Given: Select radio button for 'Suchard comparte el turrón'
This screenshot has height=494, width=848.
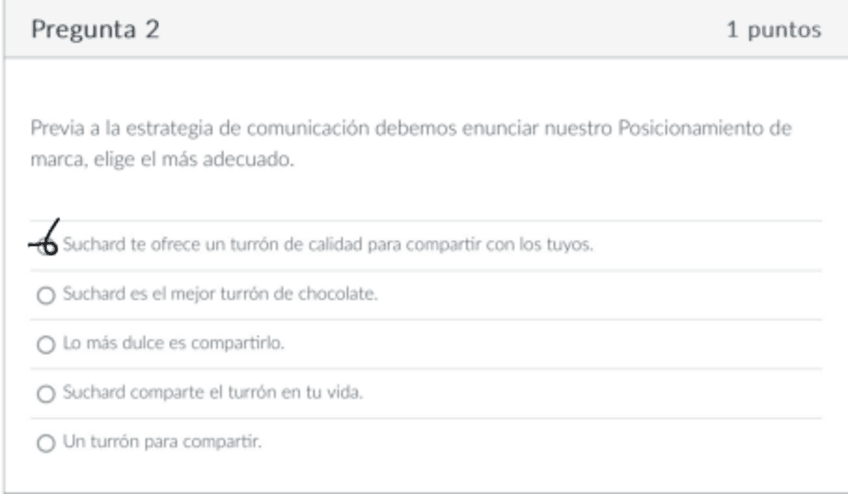Looking at the screenshot, I should coord(43,394).
